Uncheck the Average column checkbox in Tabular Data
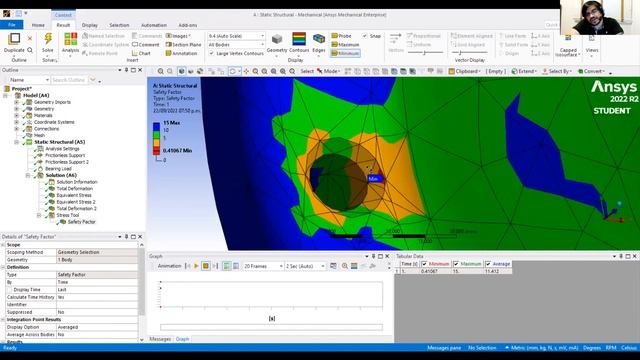 (488, 264)
